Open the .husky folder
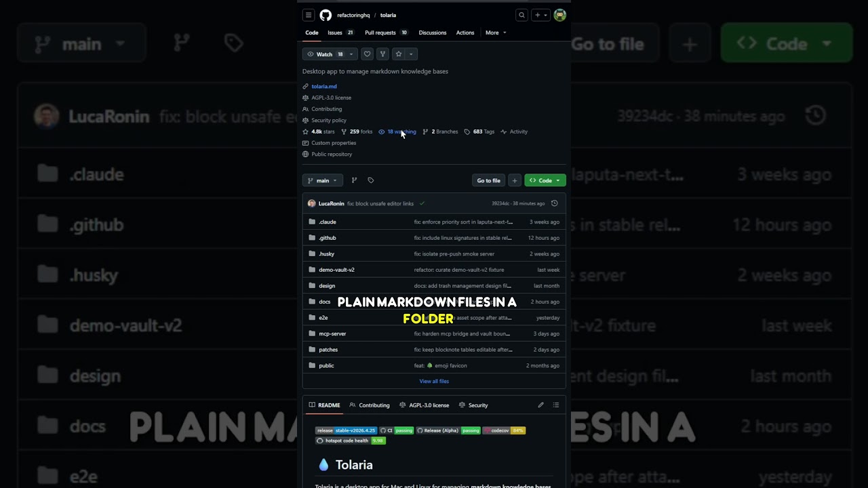This screenshot has width=868, height=488. coord(327,254)
